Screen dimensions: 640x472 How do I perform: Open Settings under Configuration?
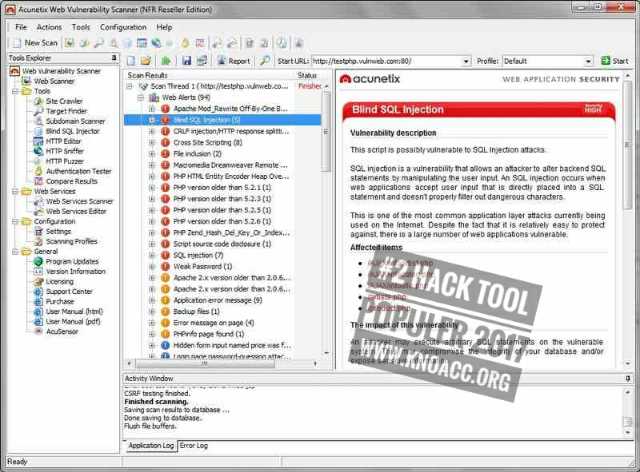coord(58,232)
